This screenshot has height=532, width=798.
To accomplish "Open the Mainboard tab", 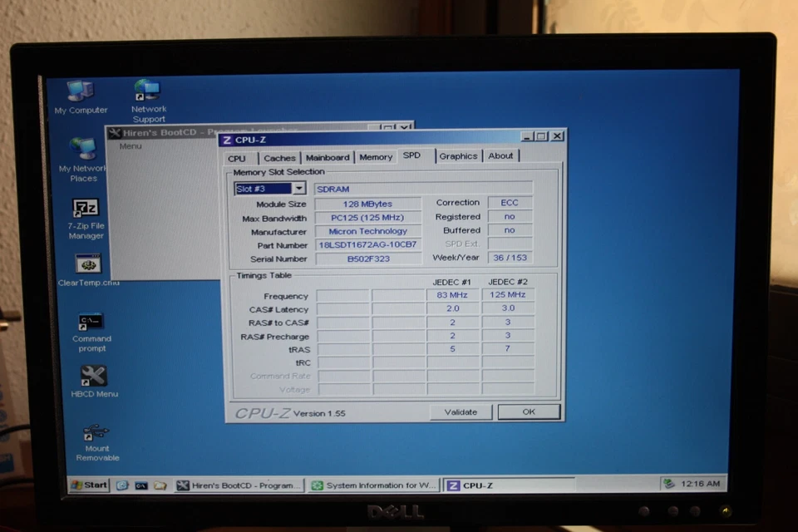I will 328,157.
